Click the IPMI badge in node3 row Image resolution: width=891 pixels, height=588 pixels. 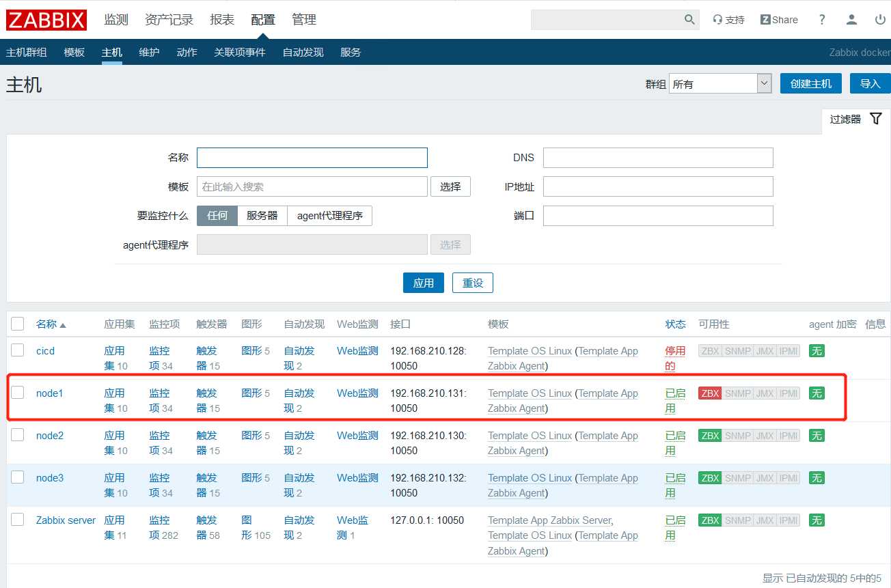tap(789, 478)
